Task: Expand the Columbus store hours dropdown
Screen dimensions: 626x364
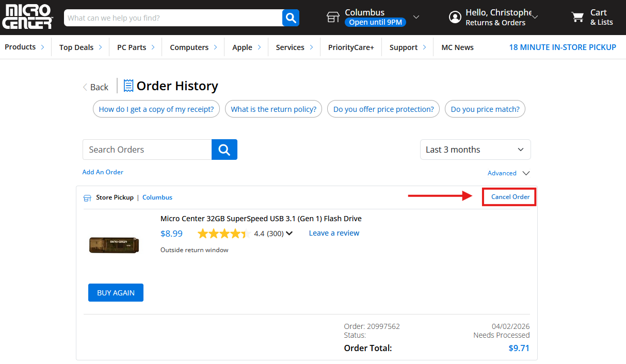Action: click(x=416, y=18)
